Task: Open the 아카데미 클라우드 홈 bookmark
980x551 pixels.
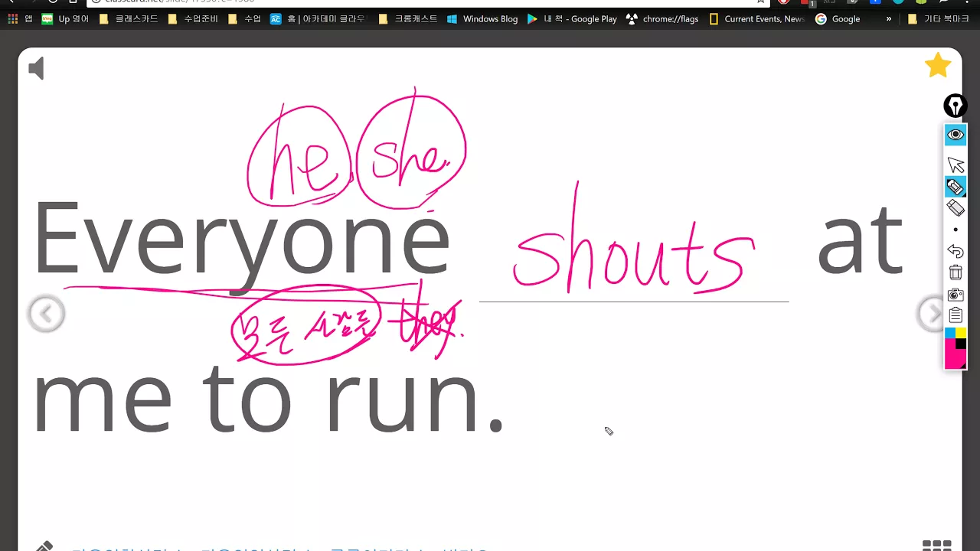Action: coord(318,19)
